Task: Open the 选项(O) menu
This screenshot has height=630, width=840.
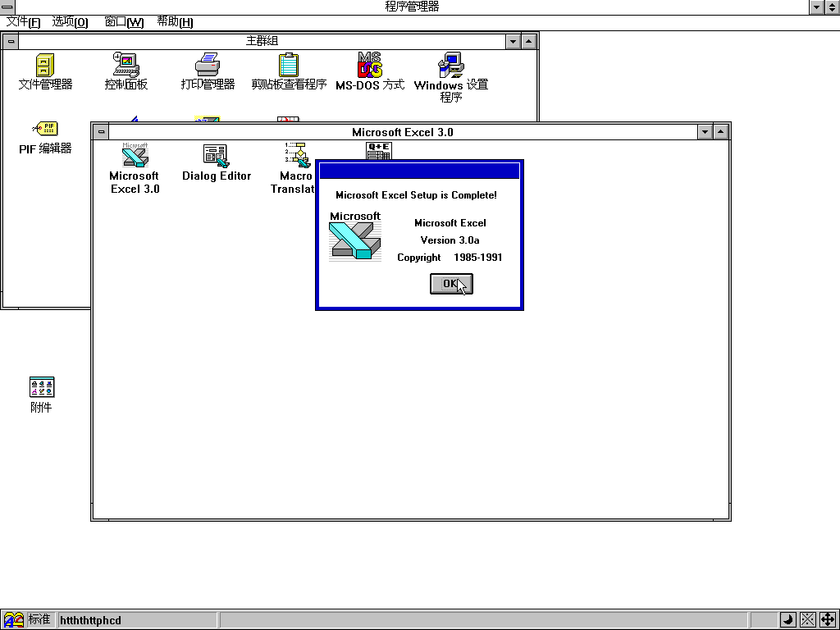Action: tap(70, 22)
